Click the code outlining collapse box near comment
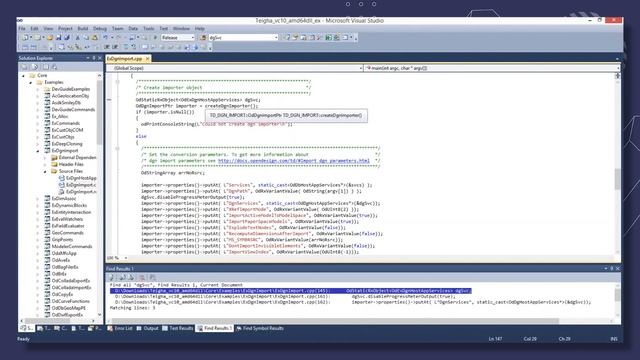Screen dimensions: 640x360 (x=117, y=82)
